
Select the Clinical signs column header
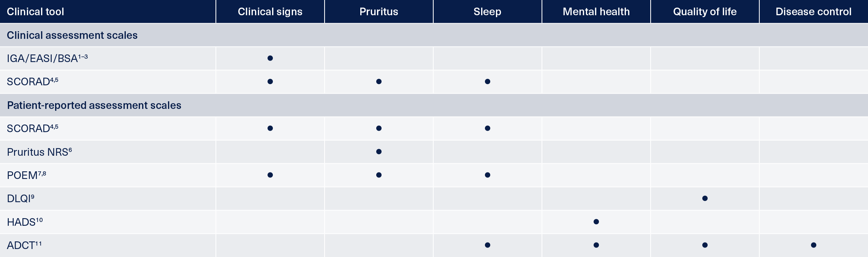(x=270, y=12)
